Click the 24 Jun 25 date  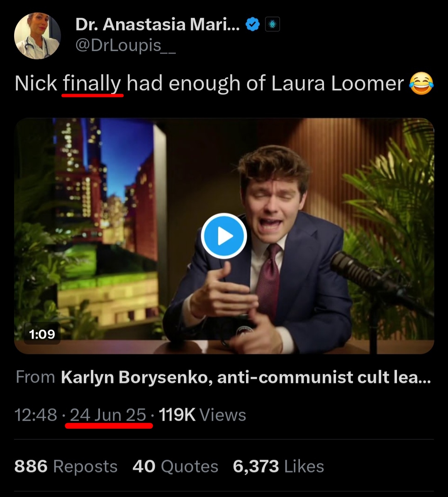pyautogui.click(x=108, y=415)
